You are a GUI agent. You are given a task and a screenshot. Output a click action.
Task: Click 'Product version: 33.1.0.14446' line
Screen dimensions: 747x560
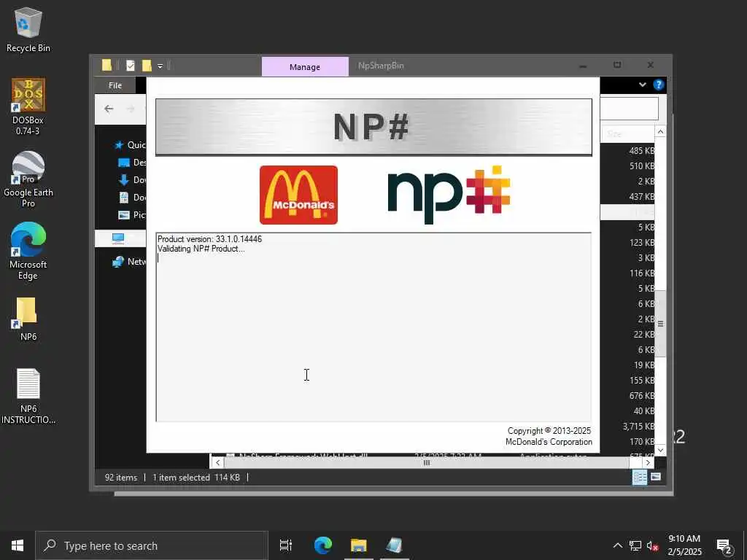pyautogui.click(x=209, y=239)
